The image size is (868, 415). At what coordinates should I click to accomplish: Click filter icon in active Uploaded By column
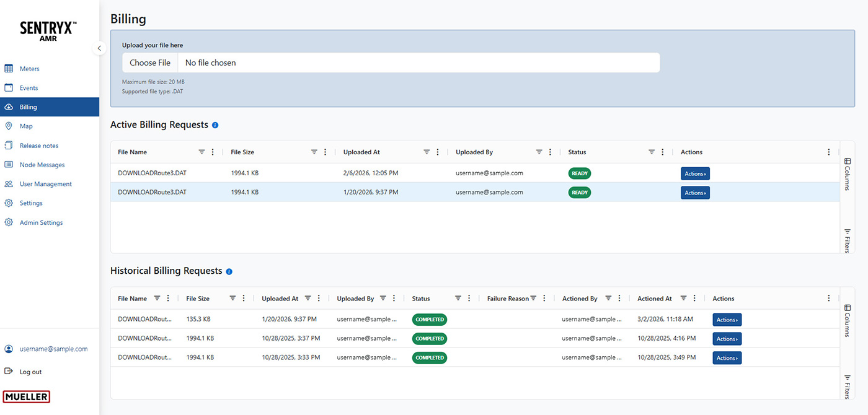pyautogui.click(x=539, y=152)
